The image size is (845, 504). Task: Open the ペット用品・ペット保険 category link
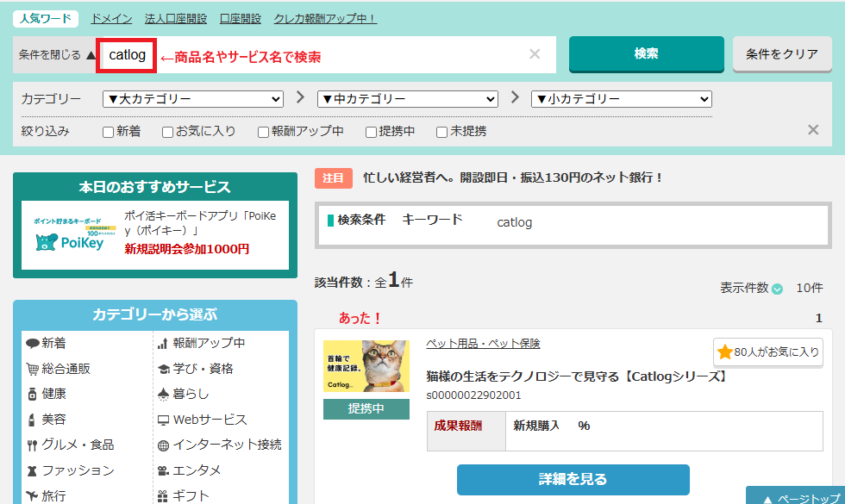483,344
